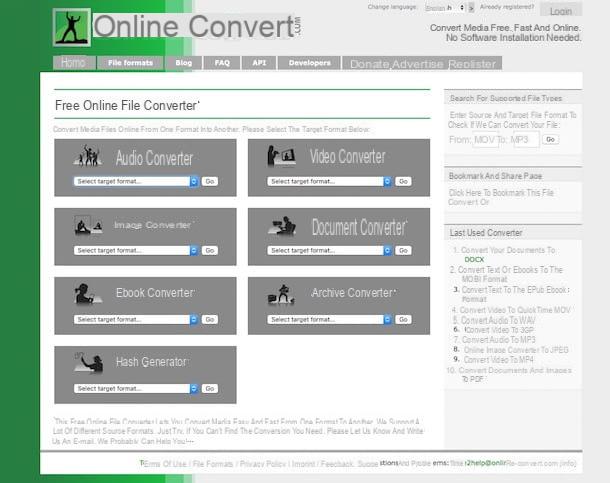This screenshot has height=483, width=610.
Task: Open Audio Converter target format dropdown
Action: coord(136,182)
